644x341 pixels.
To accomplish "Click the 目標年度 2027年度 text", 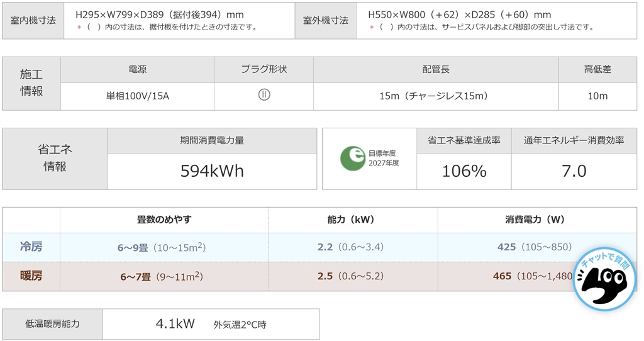I will (x=383, y=158).
